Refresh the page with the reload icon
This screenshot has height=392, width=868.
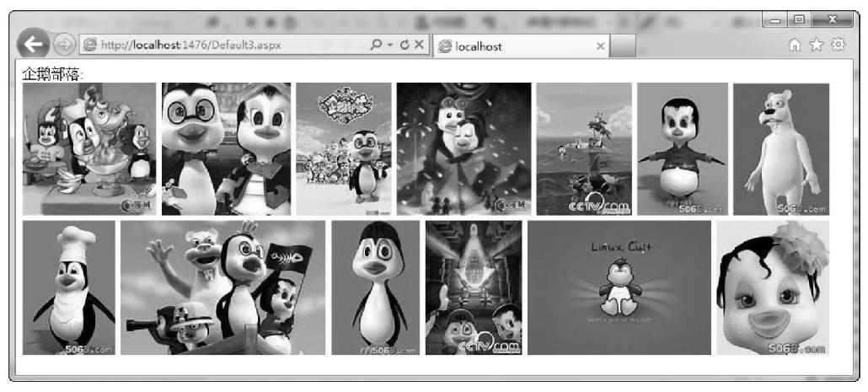(405, 46)
